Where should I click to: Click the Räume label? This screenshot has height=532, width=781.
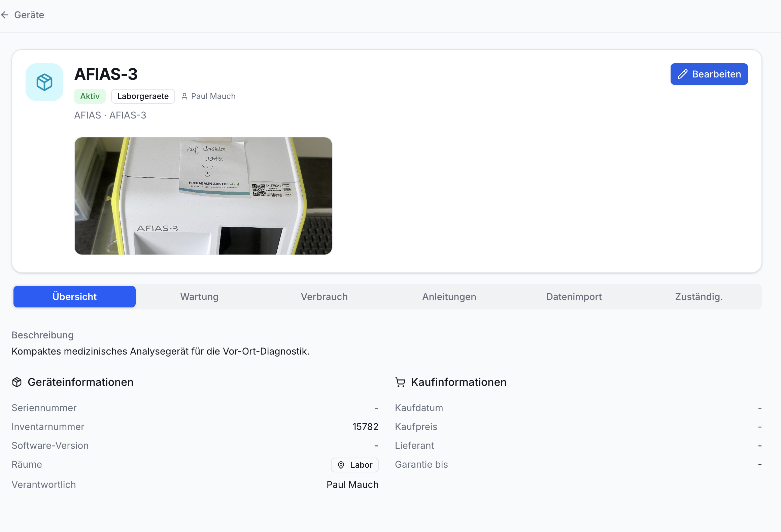[x=27, y=464]
